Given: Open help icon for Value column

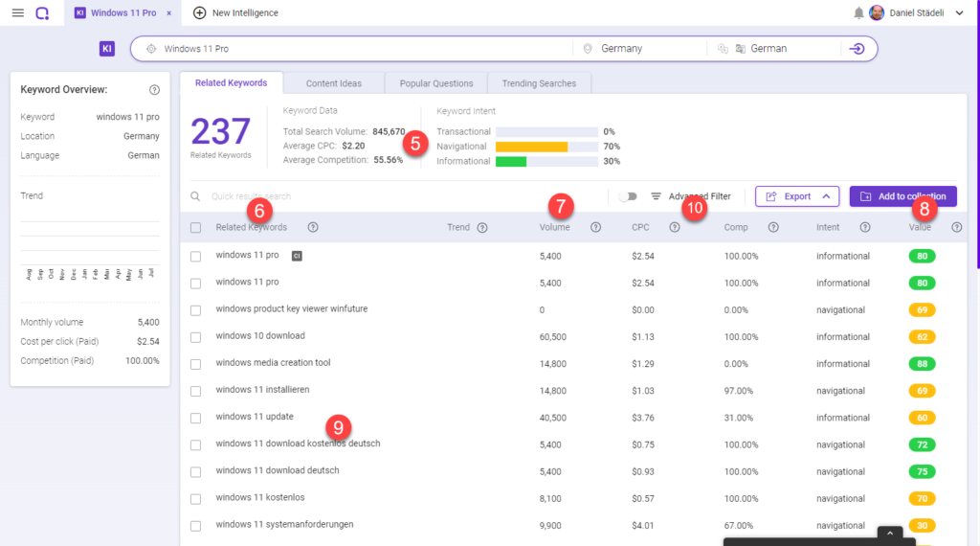Looking at the screenshot, I should coord(957,228).
